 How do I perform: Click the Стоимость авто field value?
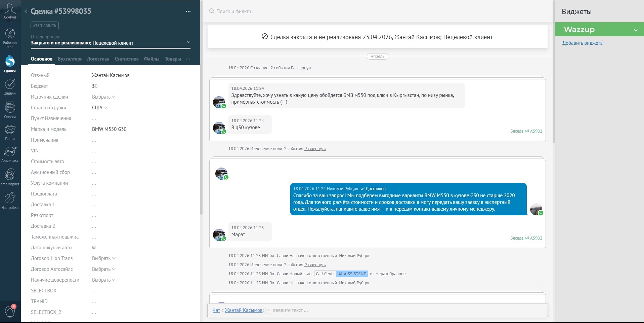pyautogui.click(x=94, y=161)
